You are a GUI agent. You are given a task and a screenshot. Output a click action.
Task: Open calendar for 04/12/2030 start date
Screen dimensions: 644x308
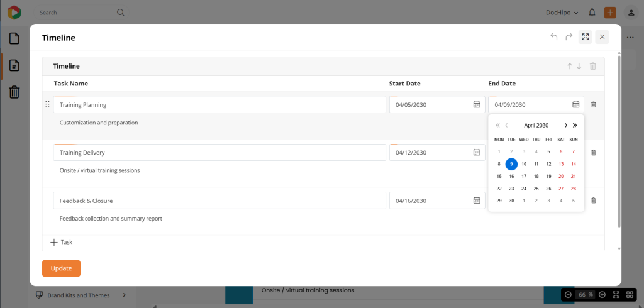pos(477,152)
